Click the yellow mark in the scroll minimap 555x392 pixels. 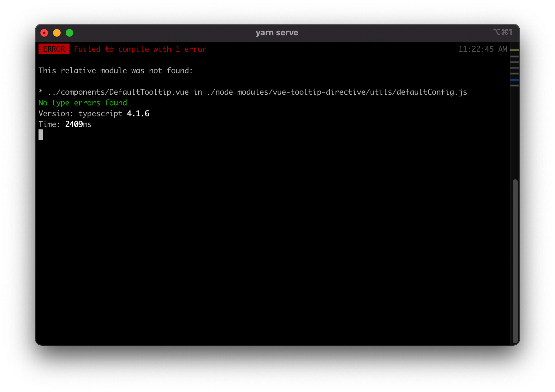515,50
